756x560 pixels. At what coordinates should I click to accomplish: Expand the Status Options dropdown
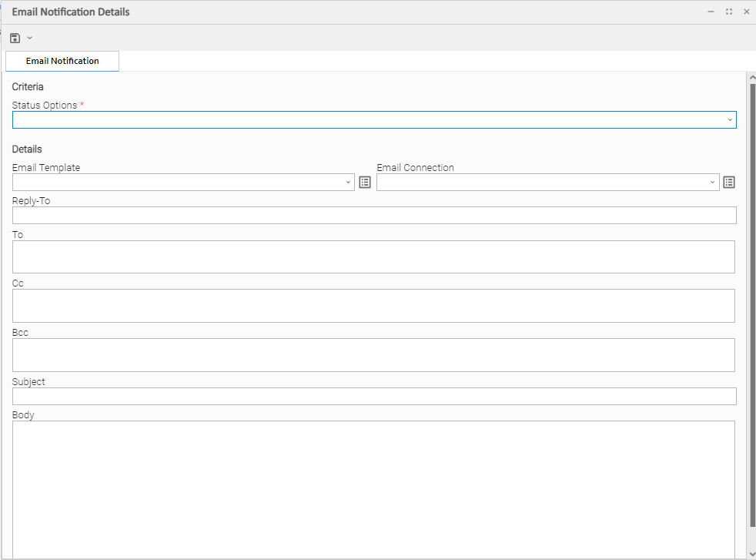tap(729, 120)
